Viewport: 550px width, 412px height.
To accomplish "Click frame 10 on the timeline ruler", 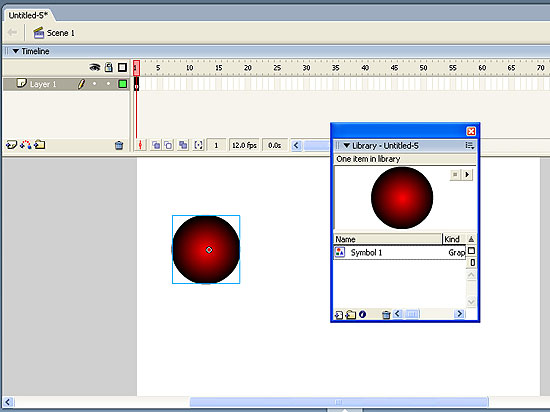I will point(189,68).
